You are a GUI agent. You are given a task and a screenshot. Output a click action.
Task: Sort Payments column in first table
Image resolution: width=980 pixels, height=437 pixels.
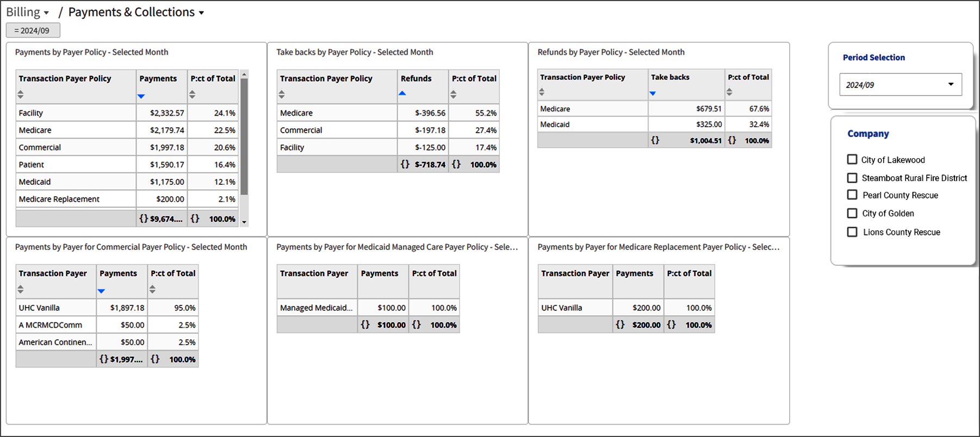141,96
